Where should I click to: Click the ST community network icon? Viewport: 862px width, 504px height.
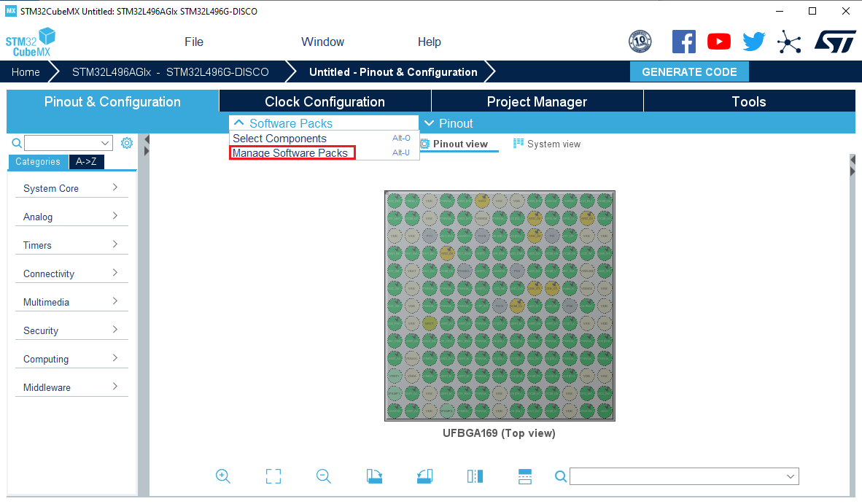point(789,42)
